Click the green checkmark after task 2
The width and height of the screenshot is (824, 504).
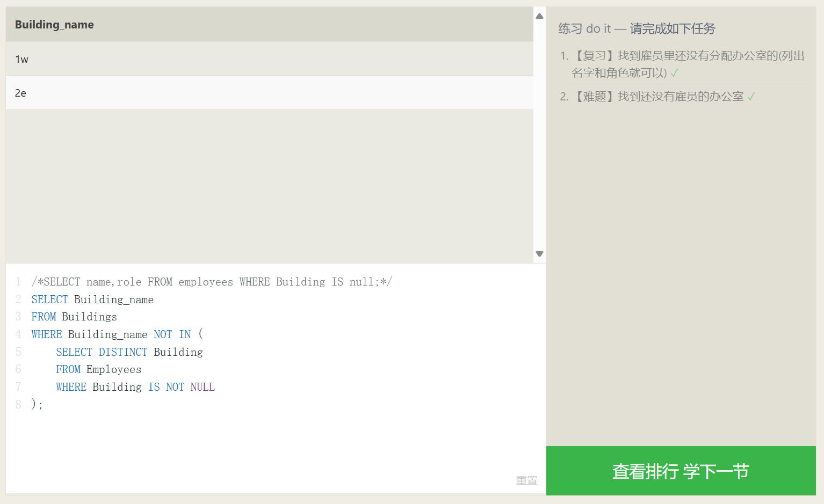751,97
